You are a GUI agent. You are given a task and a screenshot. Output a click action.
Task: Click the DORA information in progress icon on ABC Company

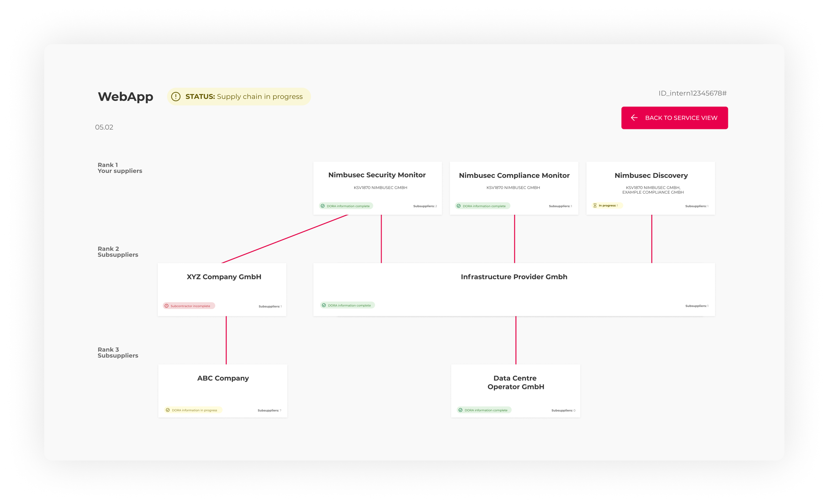(167, 410)
